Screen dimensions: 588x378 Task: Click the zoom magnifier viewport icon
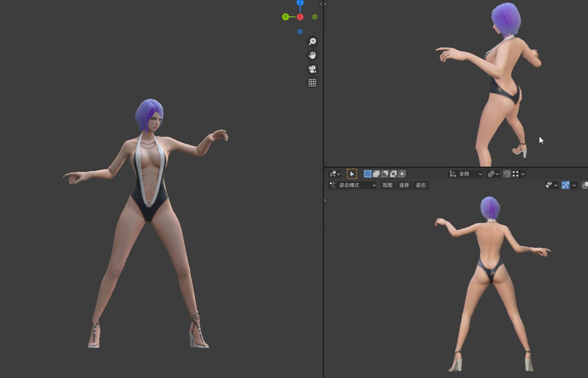[312, 42]
